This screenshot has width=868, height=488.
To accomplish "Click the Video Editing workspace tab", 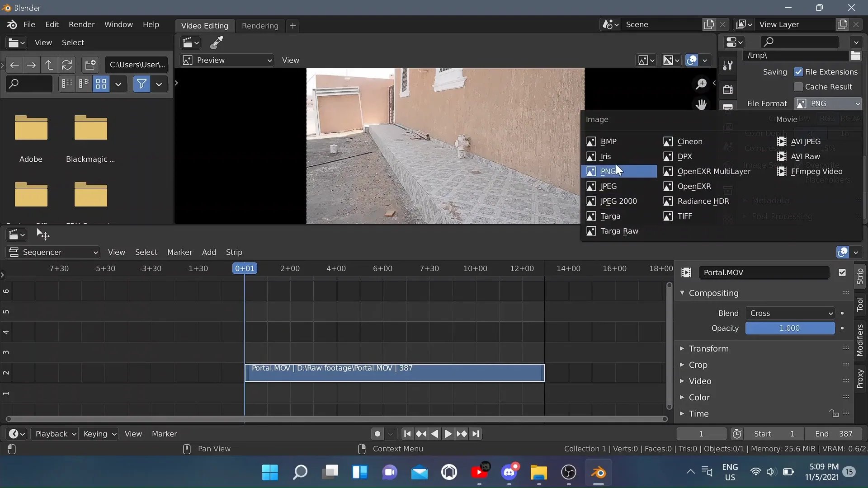I will click(204, 25).
